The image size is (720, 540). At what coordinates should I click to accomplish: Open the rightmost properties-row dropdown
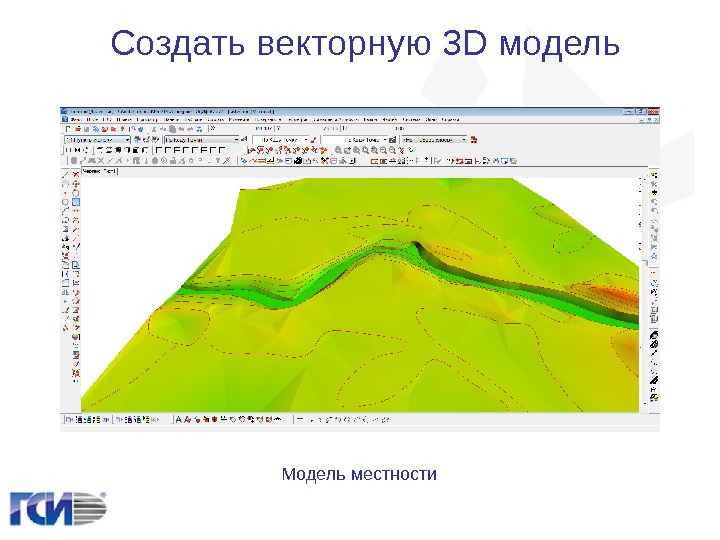pos(434,140)
